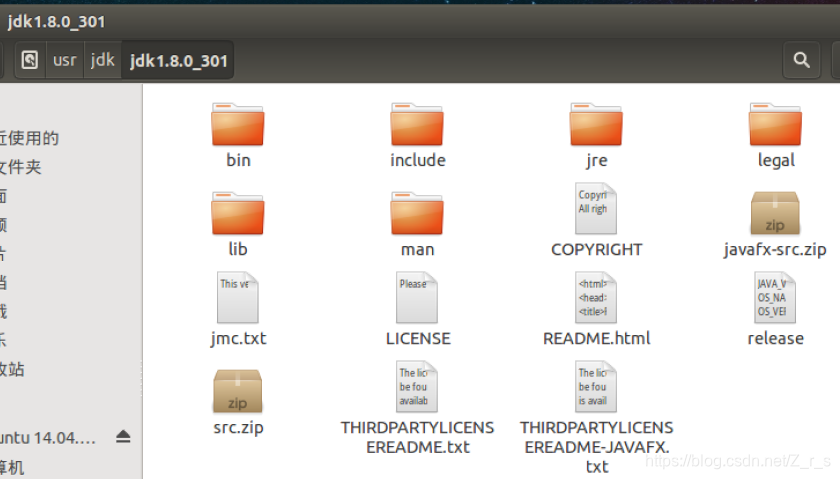840x479 pixels.
Task: Select the jmc.txt file icon
Action: pos(238,297)
